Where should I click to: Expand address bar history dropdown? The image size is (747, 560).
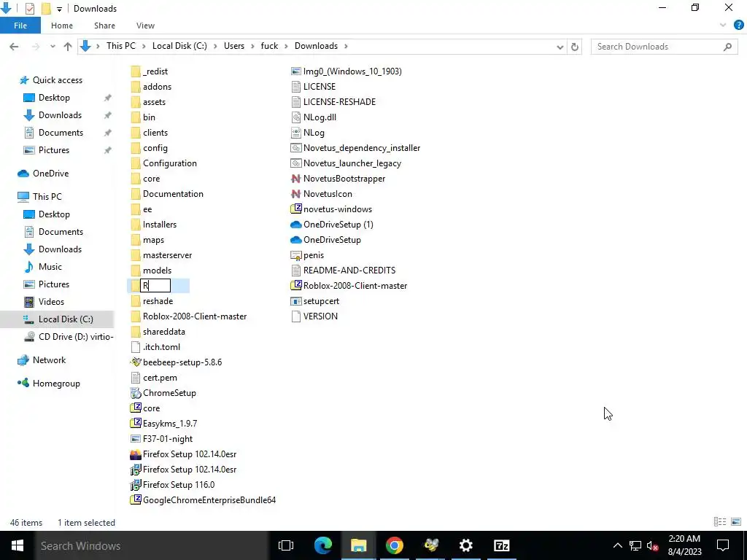(x=560, y=47)
